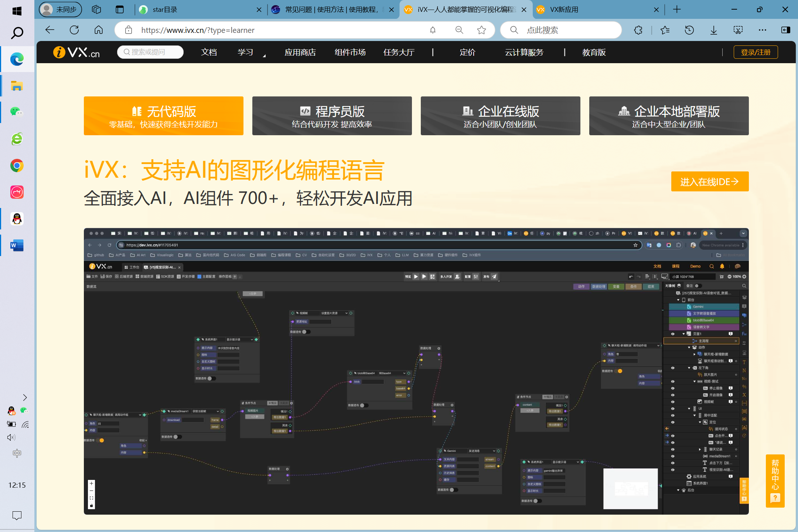Open File Explorer from the taskbar
798x532 pixels.
(17, 86)
